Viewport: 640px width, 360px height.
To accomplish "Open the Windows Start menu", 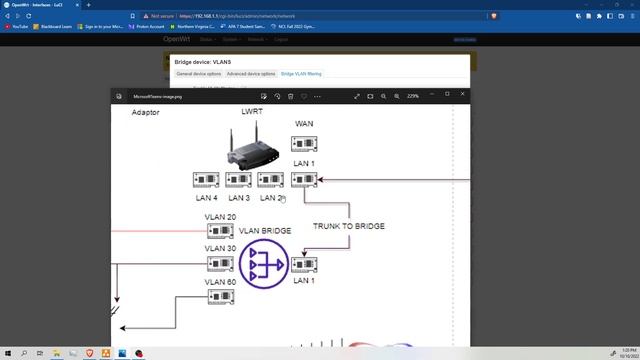I will (8, 353).
